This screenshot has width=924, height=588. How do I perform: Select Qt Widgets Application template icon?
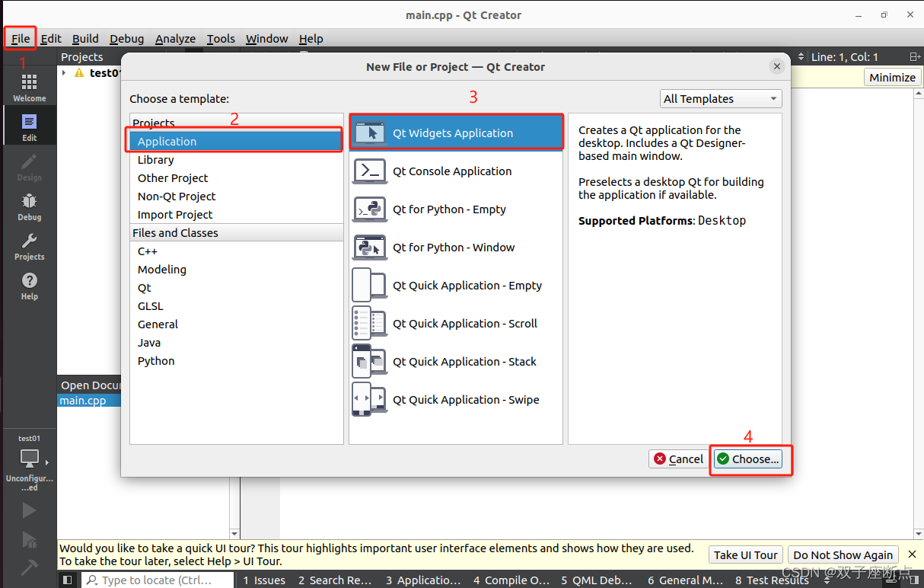[370, 133]
